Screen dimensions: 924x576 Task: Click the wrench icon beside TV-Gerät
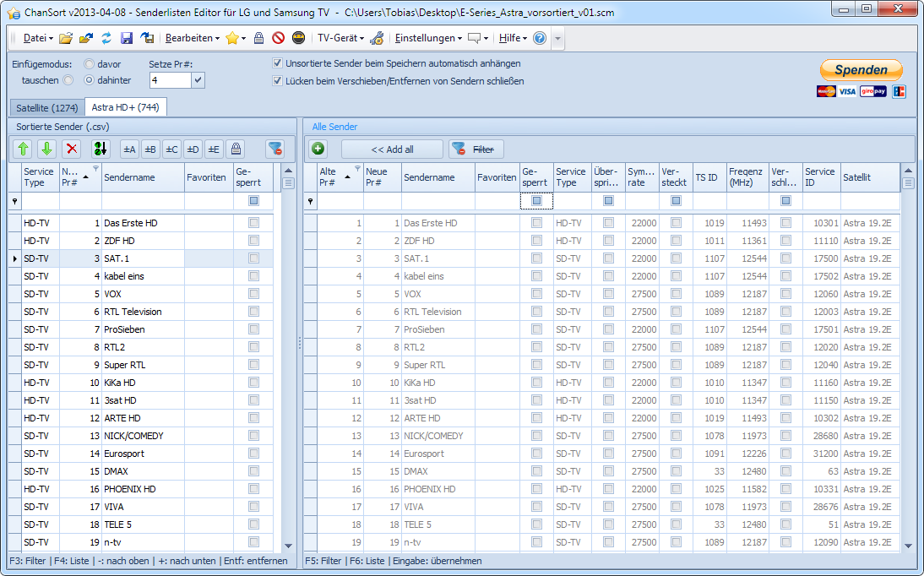tap(378, 38)
